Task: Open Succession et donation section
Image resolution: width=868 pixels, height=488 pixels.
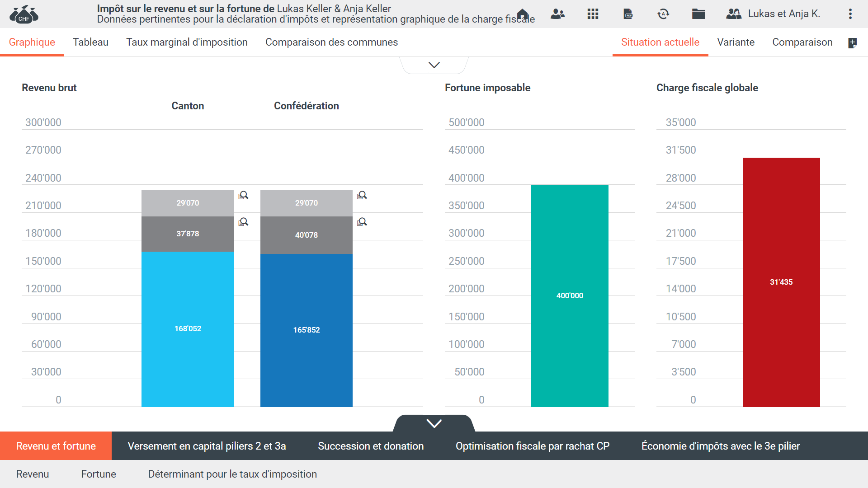Action: (371, 446)
